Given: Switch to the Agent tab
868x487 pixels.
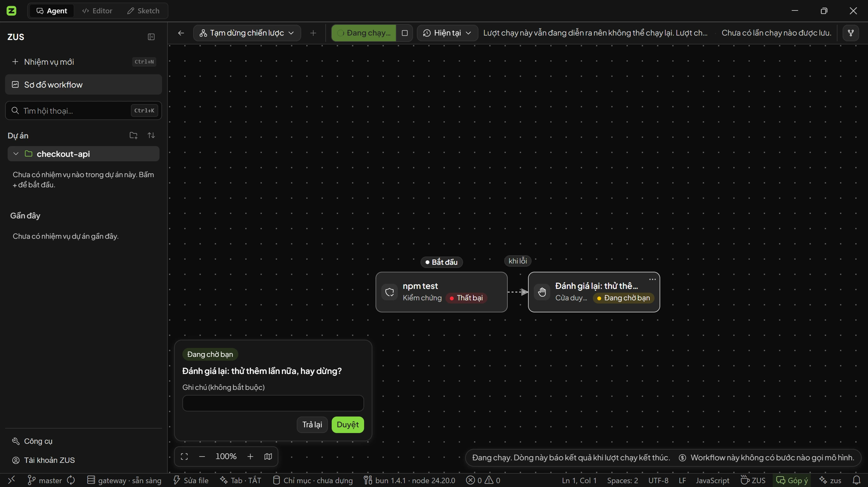Looking at the screenshot, I should 52,11.
